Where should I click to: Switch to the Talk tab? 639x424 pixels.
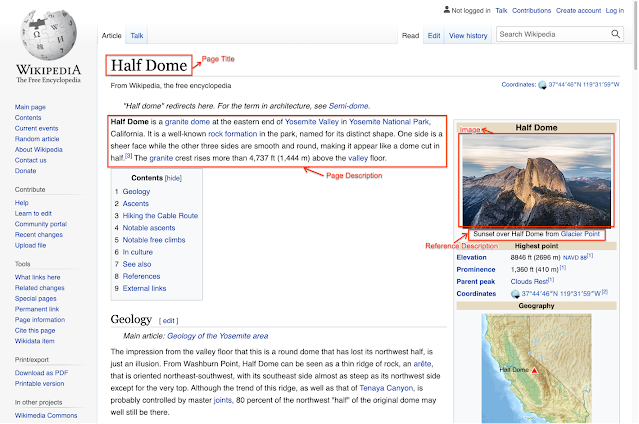click(137, 36)
